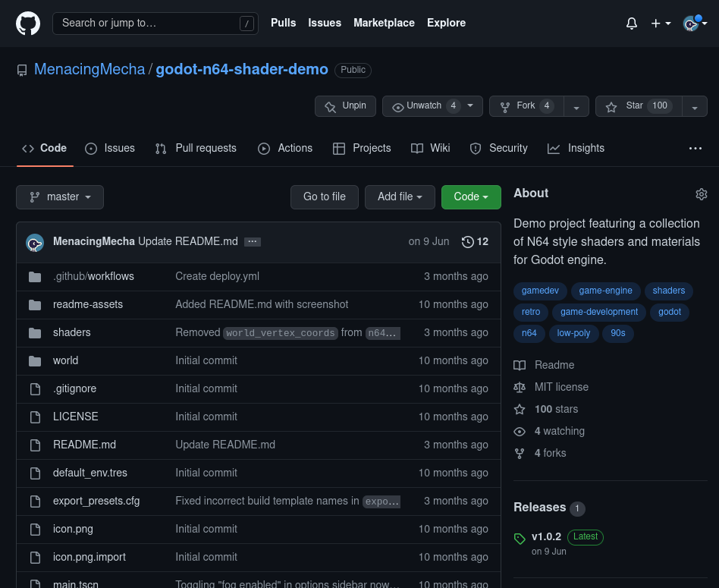View 4 watching list

point(549,431)
